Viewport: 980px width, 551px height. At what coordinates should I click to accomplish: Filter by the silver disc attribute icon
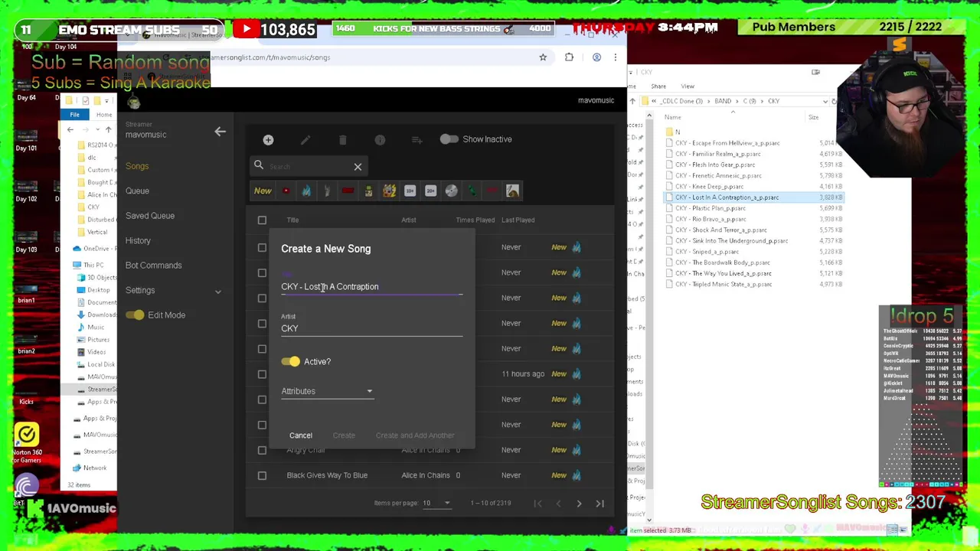pyautogui.click(x=451, y=191)
